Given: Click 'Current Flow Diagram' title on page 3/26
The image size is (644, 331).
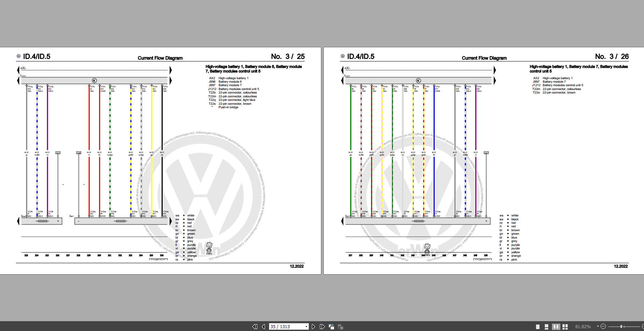Looking at the screenshot, I should [484, 58].
